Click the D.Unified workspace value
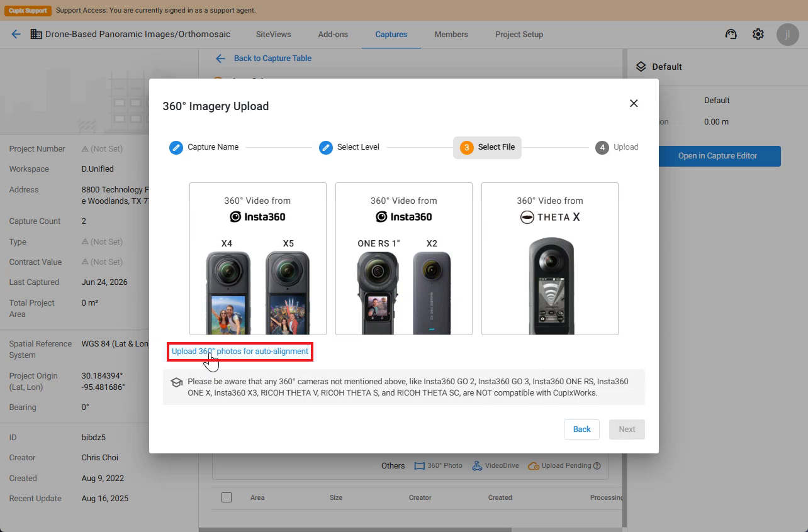Viewport: 808px width, 532px height. click(x=98, y=169)
